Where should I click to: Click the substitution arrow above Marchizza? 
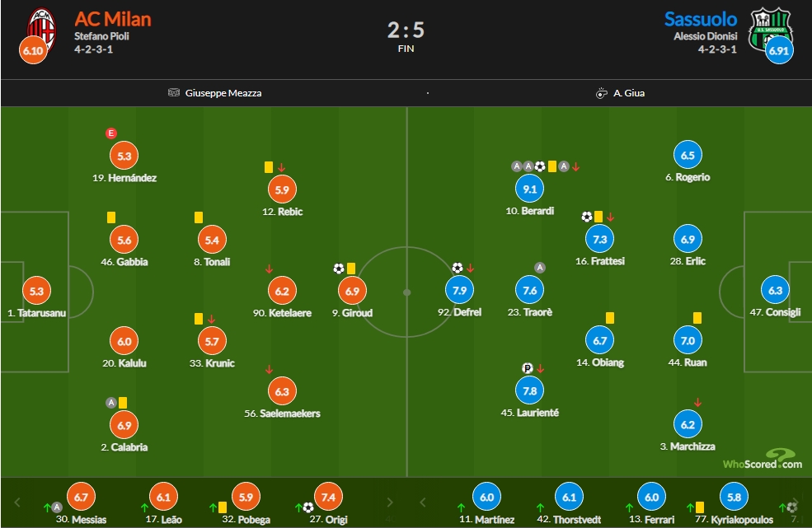click(697, 402)
